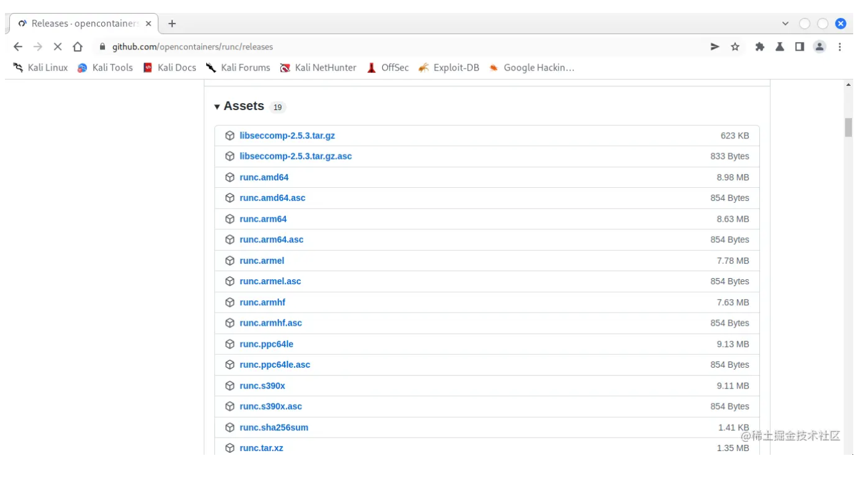868x482 pixels.
Task: Open the side panel icon
Action: click(799, 47)
